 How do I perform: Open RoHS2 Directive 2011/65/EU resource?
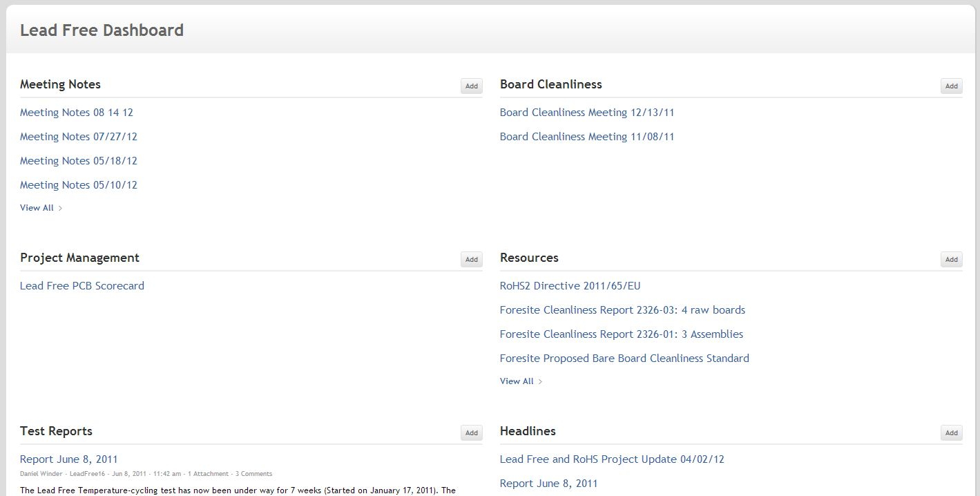(x=570, y=286)
